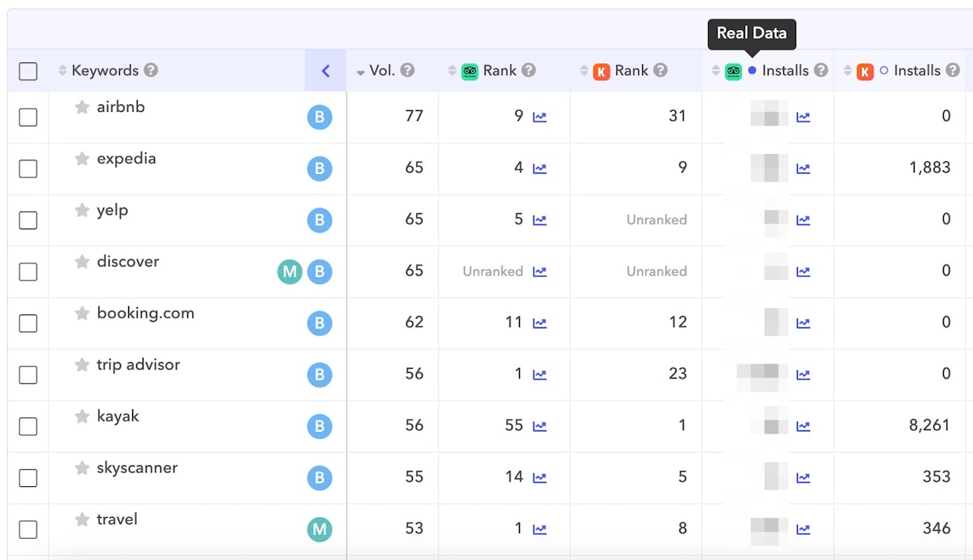Click the Kayak Rank column header

pyautogui.click(x=631, y=71)
